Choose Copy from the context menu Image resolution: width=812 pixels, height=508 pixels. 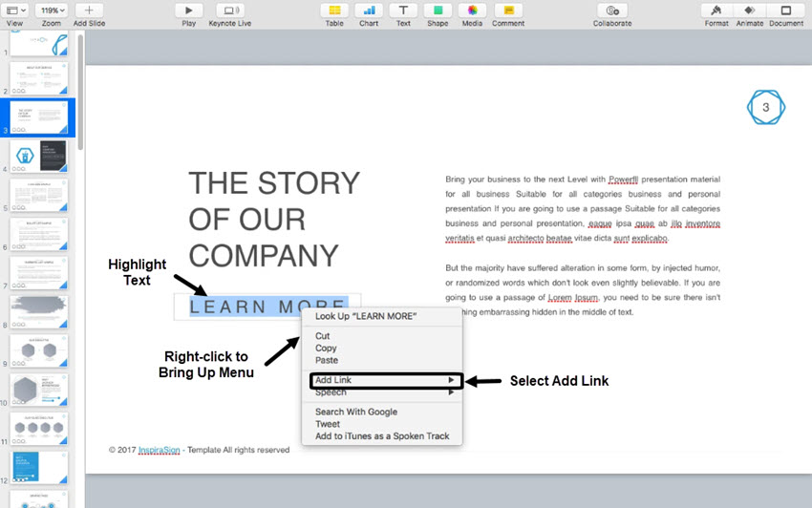[x=382, y=348]
